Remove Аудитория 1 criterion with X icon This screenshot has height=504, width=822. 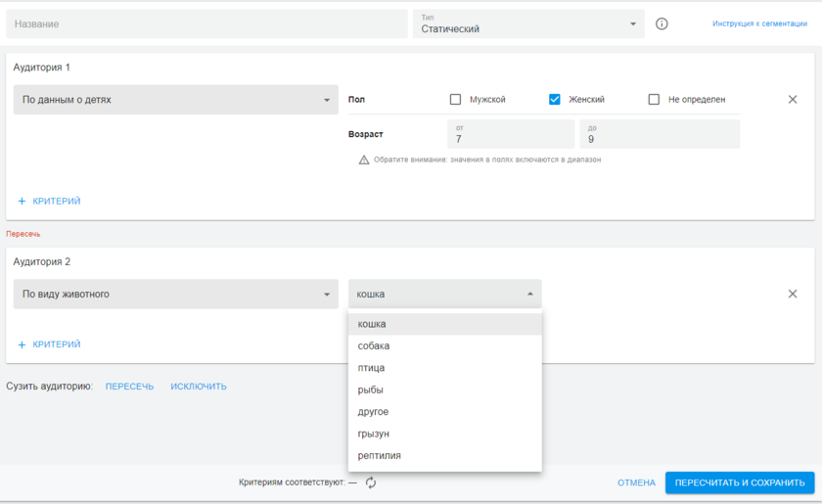tap(793, 100)
